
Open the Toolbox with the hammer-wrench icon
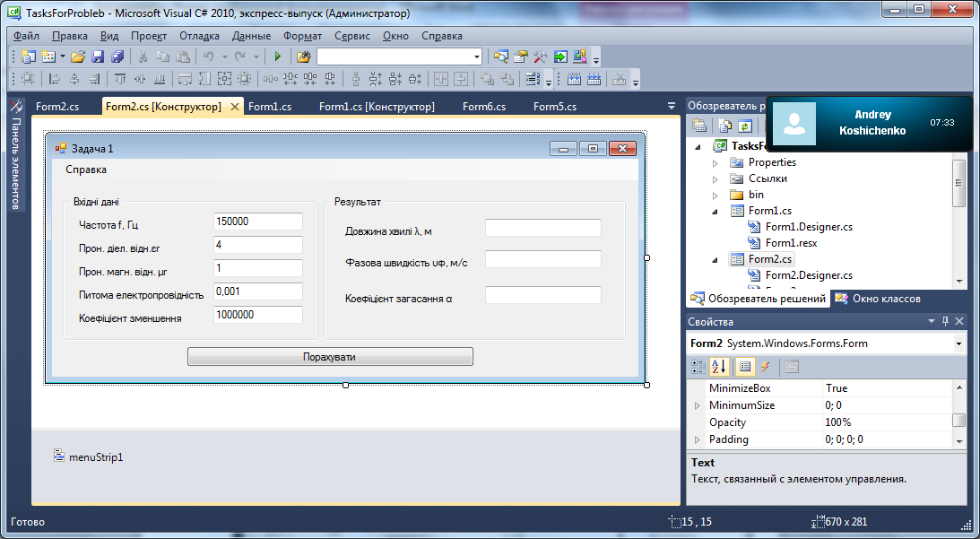[x=541, y=57]
